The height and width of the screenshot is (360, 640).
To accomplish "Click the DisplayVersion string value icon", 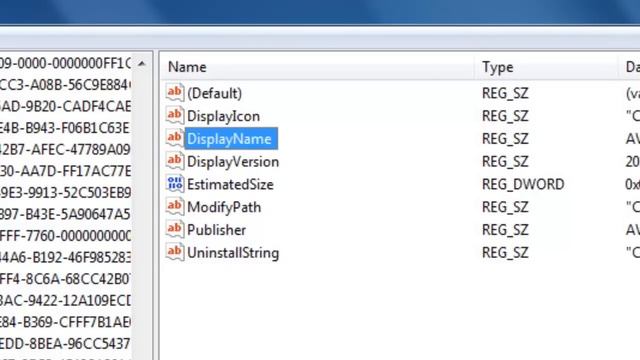I will 175,162.
